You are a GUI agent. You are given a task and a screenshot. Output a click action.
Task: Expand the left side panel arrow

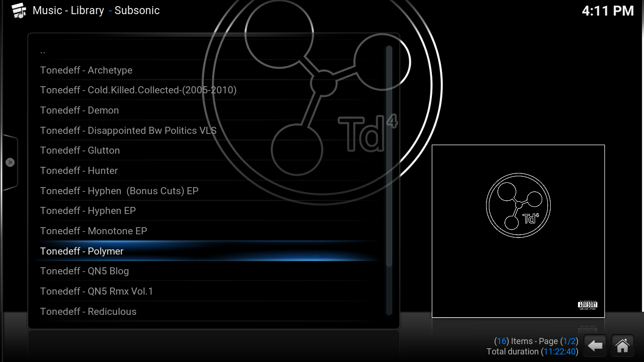point(10,163)
